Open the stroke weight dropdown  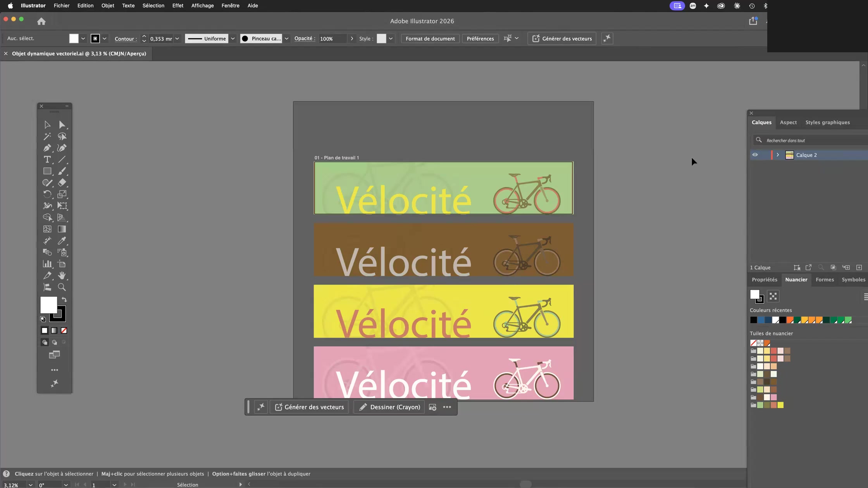[x=177, y=38]
